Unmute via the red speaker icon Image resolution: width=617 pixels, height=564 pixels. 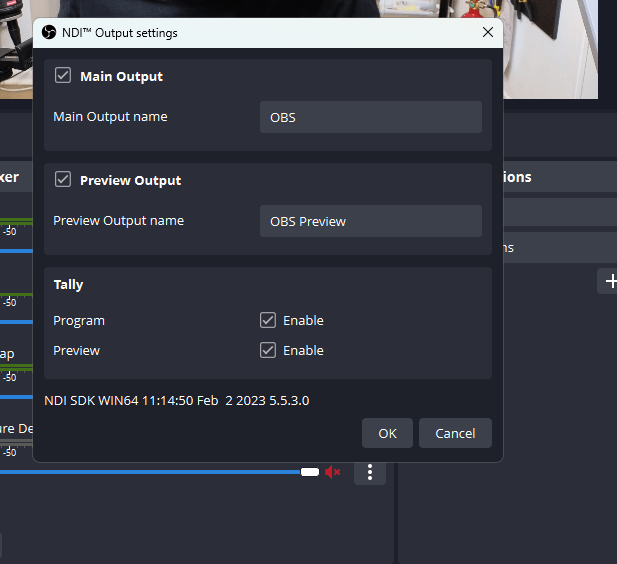pyautogui.click(x=333, y=472)
